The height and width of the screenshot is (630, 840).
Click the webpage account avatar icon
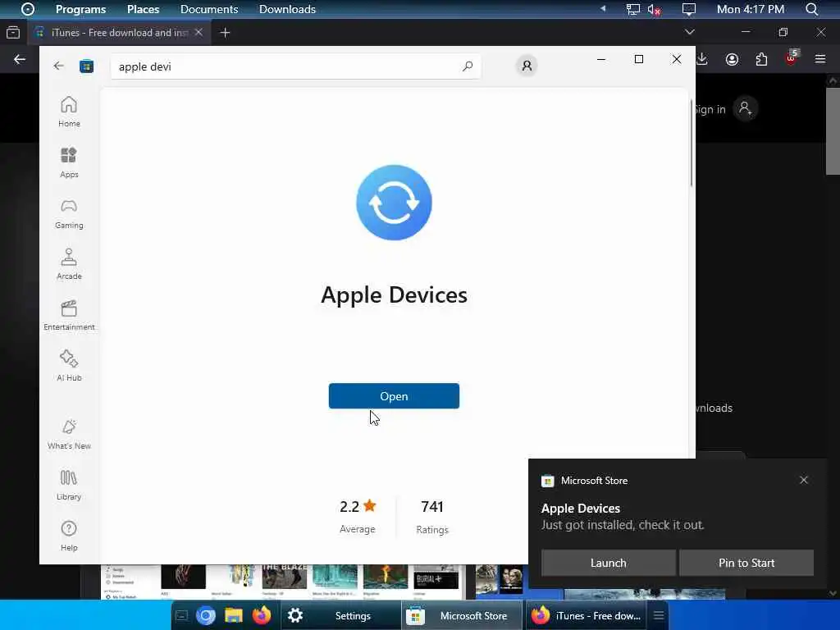tap(745, 108)
